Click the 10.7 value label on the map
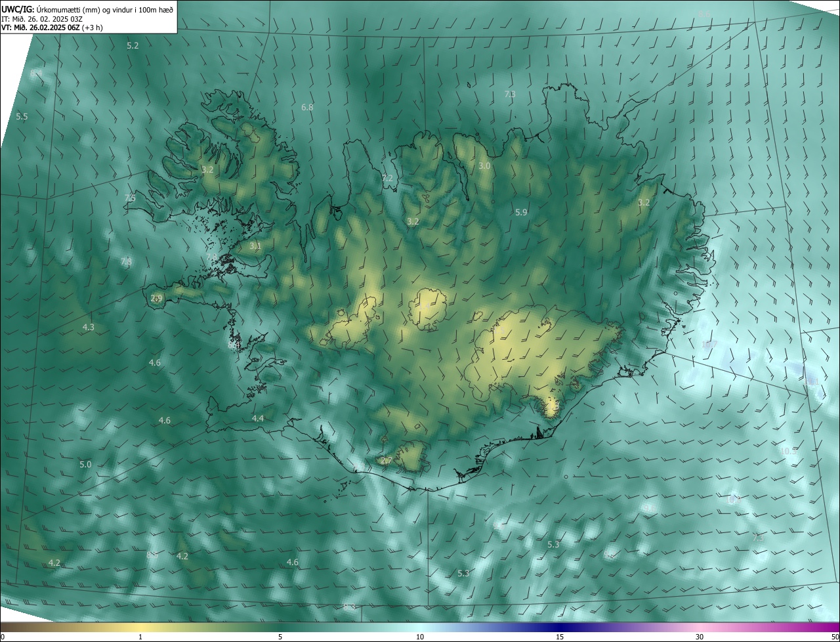This screenshot has width=840, height=642. (x=709, y=344)
